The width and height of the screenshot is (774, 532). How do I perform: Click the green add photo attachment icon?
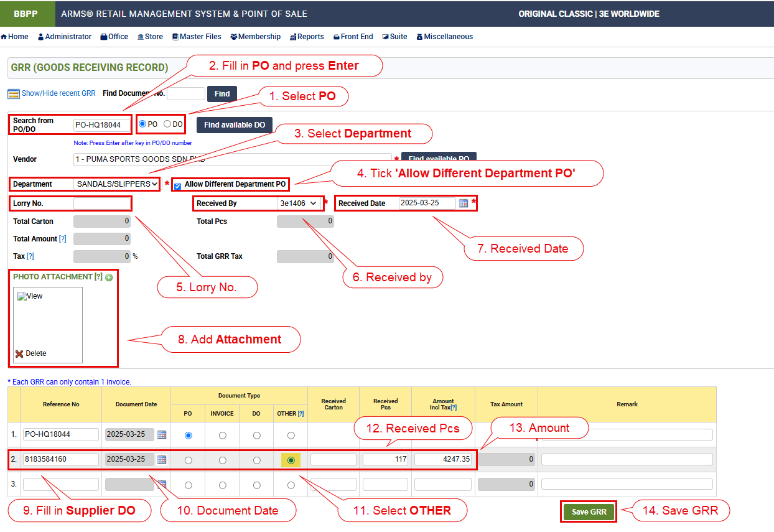[x=109, y=278]
